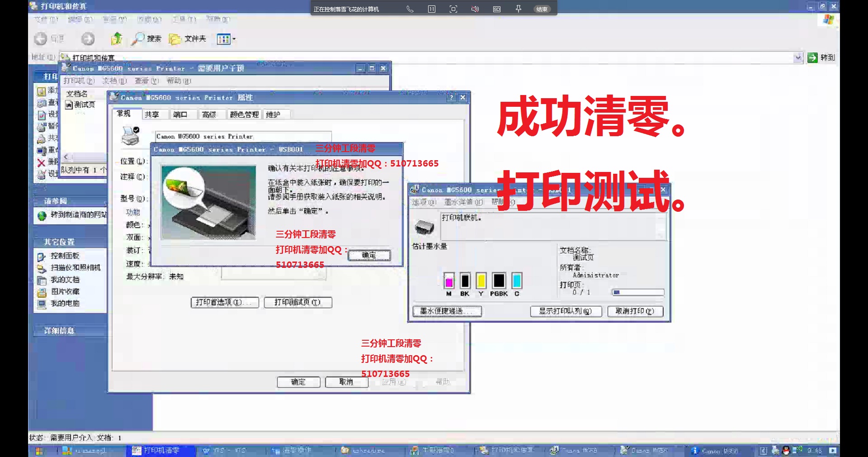Click 取消打印 button

(635, 311)
